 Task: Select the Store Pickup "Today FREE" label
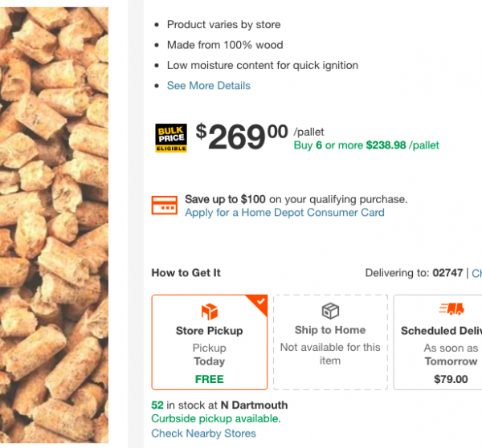[x=209, y=370]
